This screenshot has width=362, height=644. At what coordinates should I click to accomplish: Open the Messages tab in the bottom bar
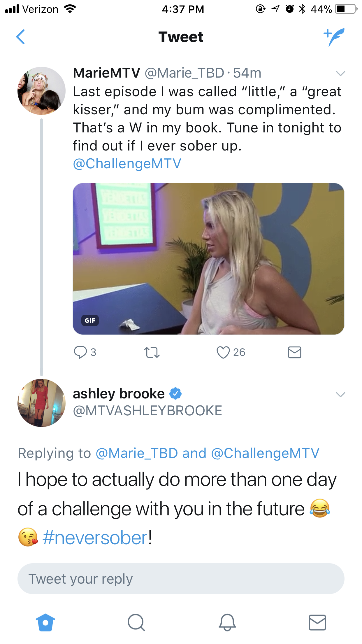(x=317, y=622)
